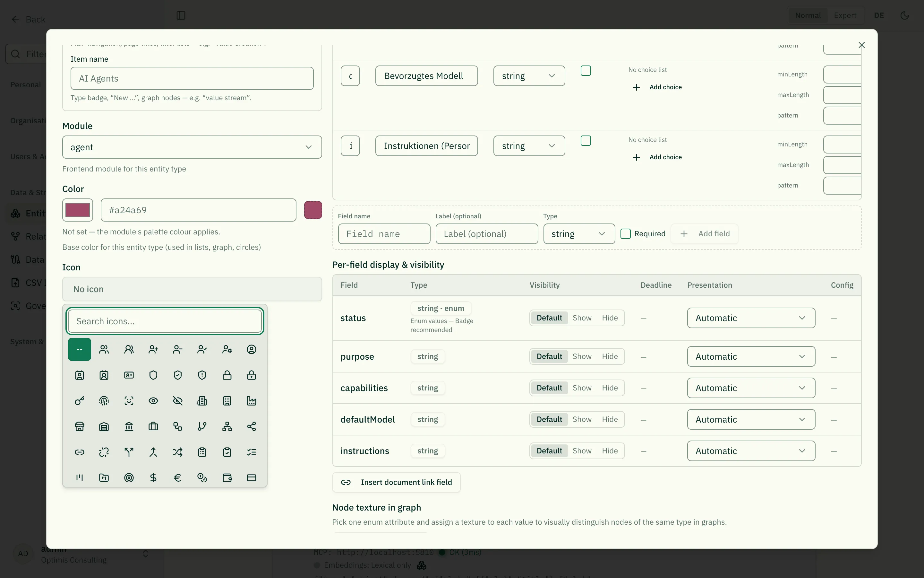Image resolution: width=924 pixels, height=578 pixels.
Task: Click Insert document link field
Action: click(x=396, y=482)
